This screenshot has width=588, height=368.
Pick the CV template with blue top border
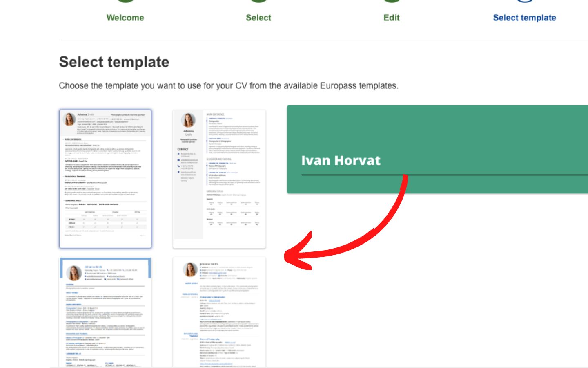pyautogui.click(x=105, y=312)
